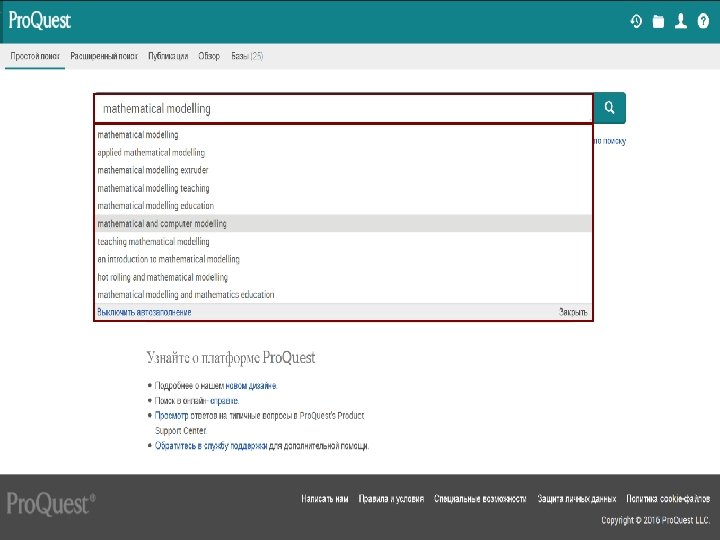This screenshot has height=540, width=720.
Task: Switch to the Расширенный поиск tab
Action: [104, 56]
